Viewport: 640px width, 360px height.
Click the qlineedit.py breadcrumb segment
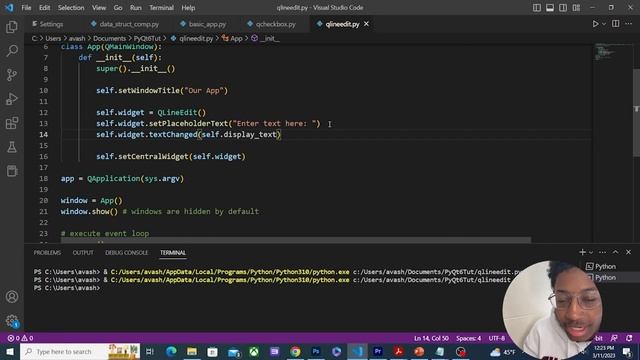coord(192,38)
